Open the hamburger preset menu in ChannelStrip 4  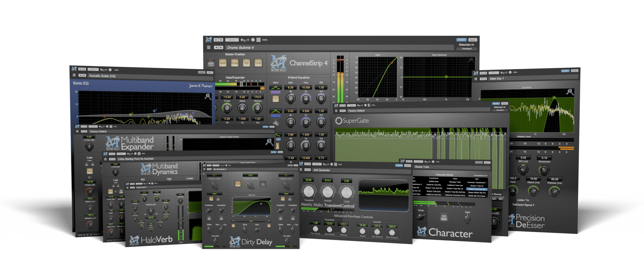pos(209,47)
